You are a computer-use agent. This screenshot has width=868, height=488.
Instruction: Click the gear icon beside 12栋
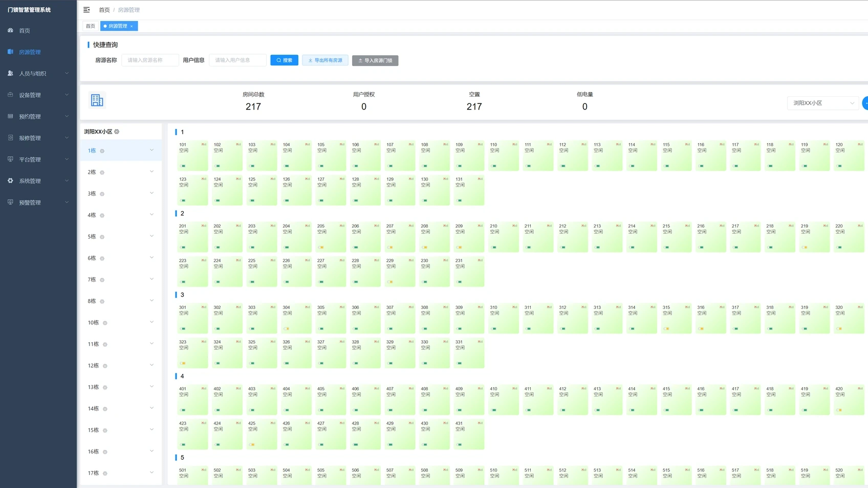pos(105,366)
